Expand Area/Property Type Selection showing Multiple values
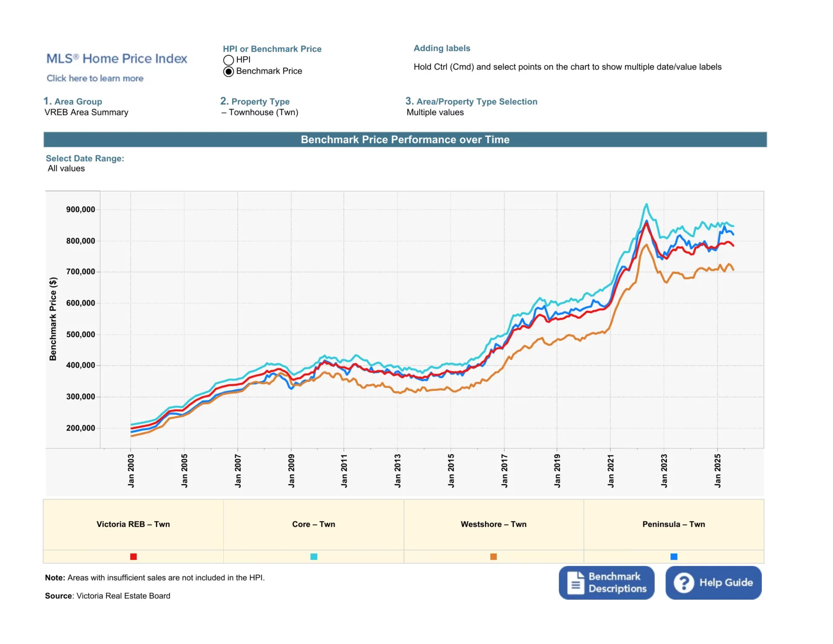833x644 pixels. click(x=435, y=112)
